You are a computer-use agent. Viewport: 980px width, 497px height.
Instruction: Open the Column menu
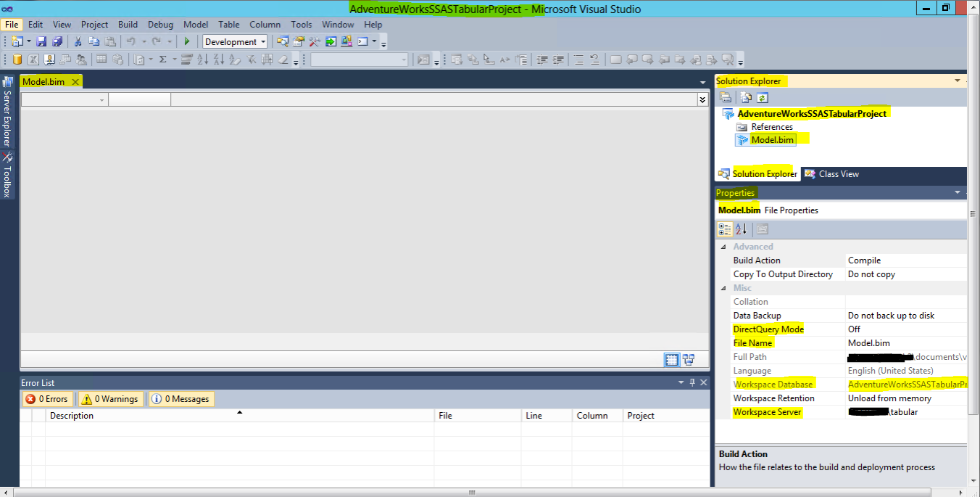point(265,24)
